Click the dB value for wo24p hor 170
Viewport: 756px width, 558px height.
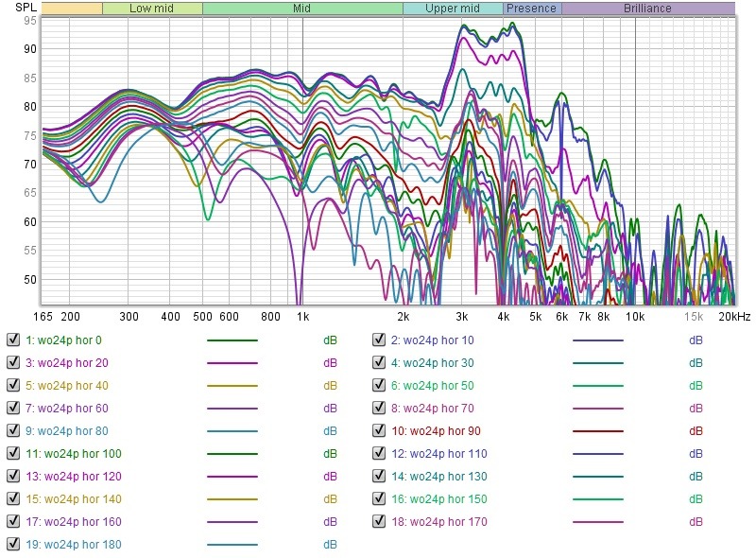coord(696,522)
